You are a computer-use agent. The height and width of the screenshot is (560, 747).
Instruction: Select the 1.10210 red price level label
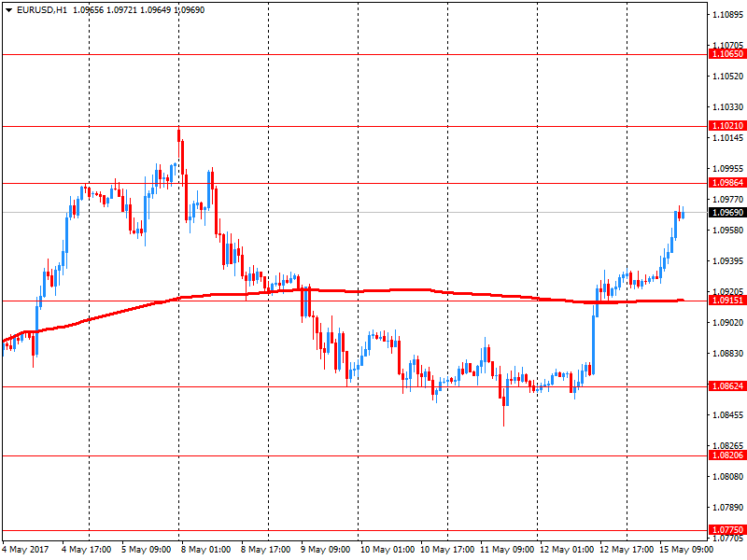point(727,126)
